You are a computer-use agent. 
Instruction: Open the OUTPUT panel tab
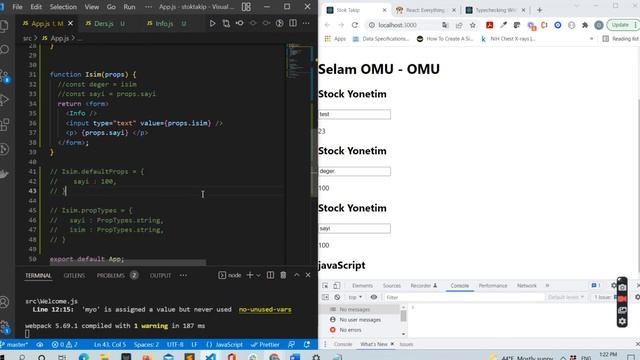click(160, 276)
